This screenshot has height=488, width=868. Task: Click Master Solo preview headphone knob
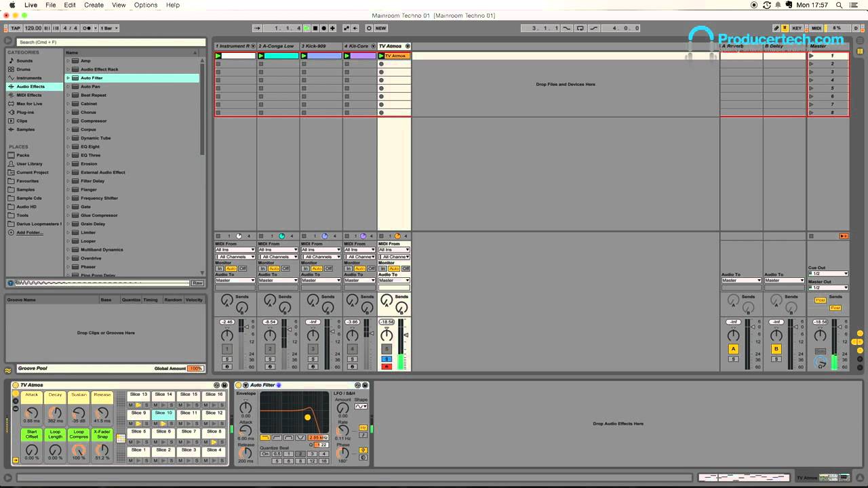click(821, 363)
